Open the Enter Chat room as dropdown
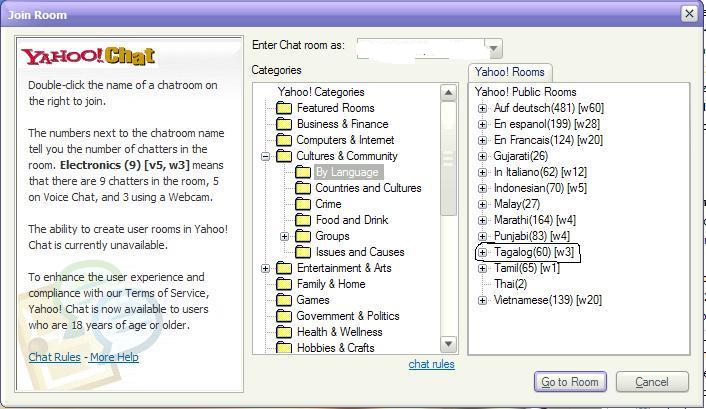Viewport: 706px width, 409px height. tap(494, 48)
